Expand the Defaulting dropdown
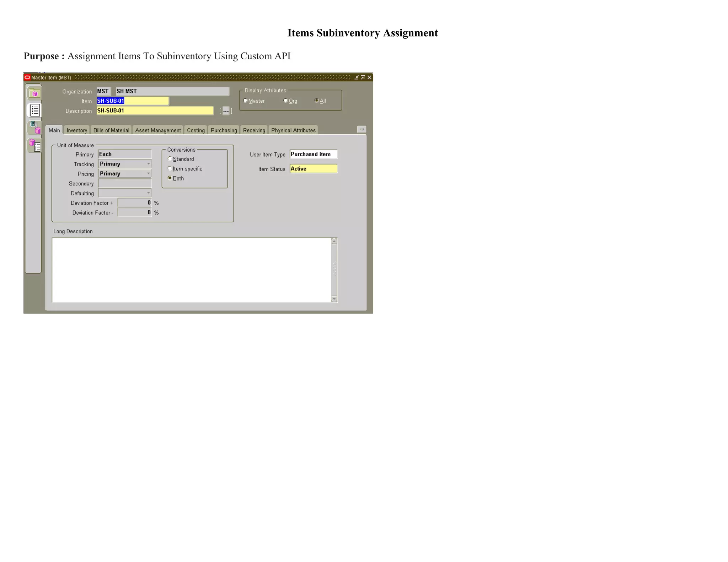The image size is (728, 562). point(148,193)
